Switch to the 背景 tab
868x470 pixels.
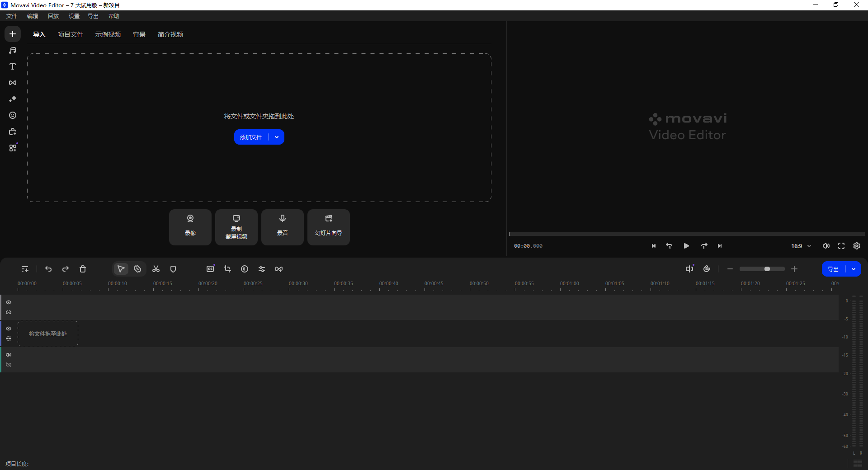point(139,34)
